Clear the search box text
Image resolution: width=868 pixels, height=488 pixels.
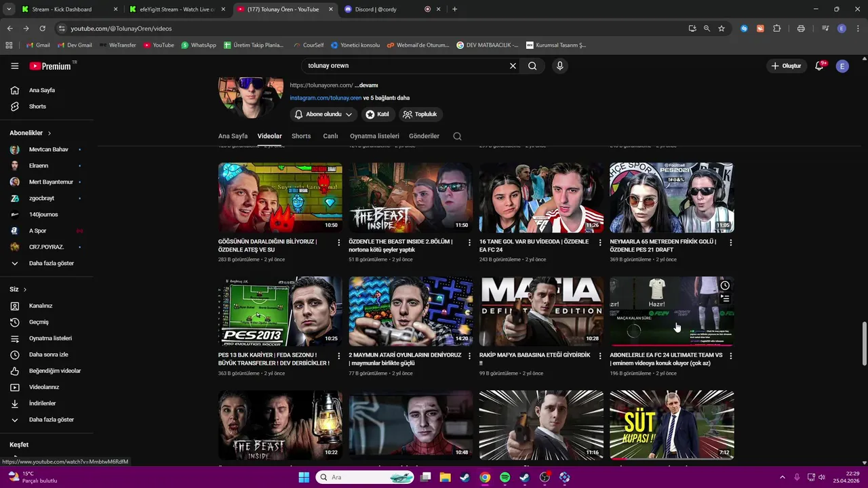point(513,66)
